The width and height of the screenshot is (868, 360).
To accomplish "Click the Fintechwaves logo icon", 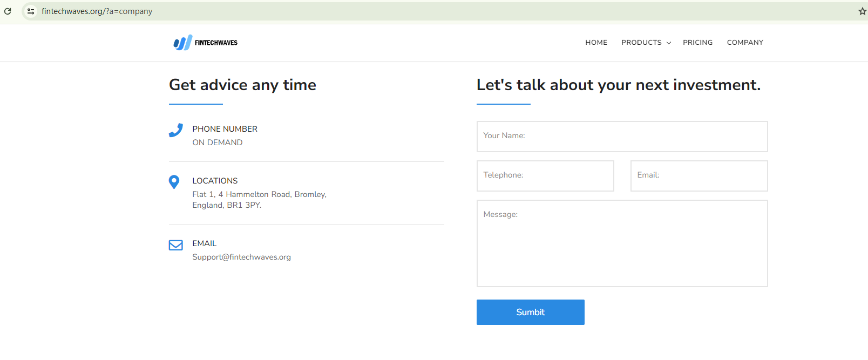I will 182,43.
